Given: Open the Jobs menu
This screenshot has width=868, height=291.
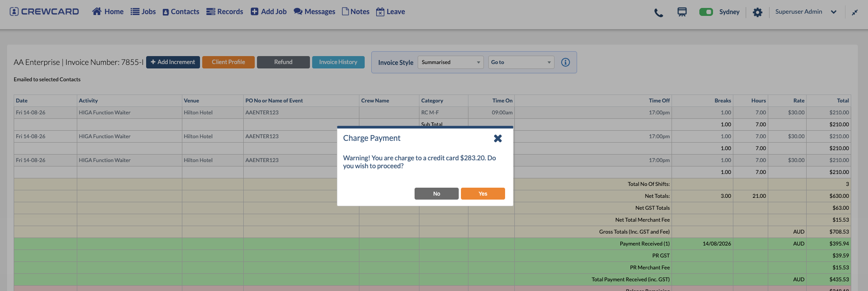Looking at the screenshot, I should click(143, 11).
